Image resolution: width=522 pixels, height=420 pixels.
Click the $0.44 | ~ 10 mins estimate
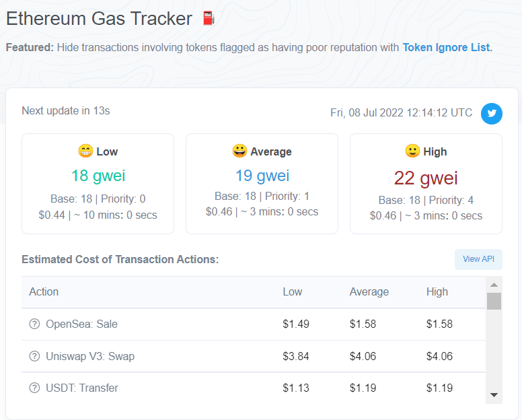[98, 215]
